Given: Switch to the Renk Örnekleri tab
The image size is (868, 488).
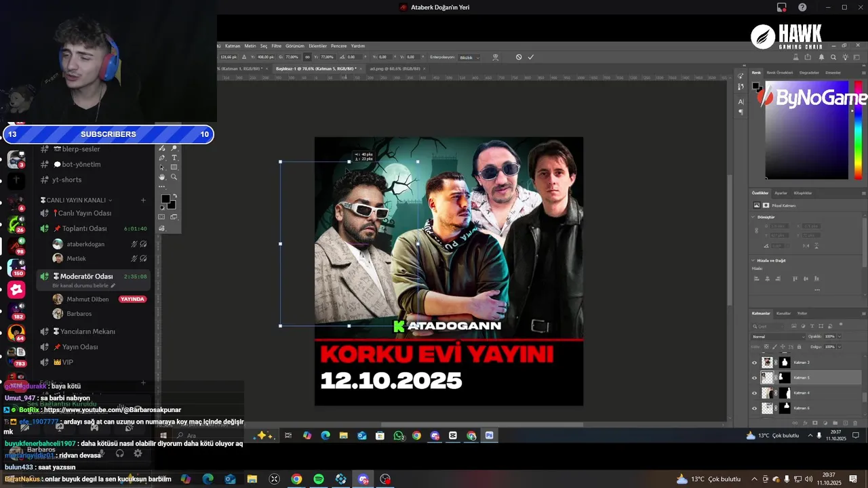Looking at the screenshot, I should point(780,73).
